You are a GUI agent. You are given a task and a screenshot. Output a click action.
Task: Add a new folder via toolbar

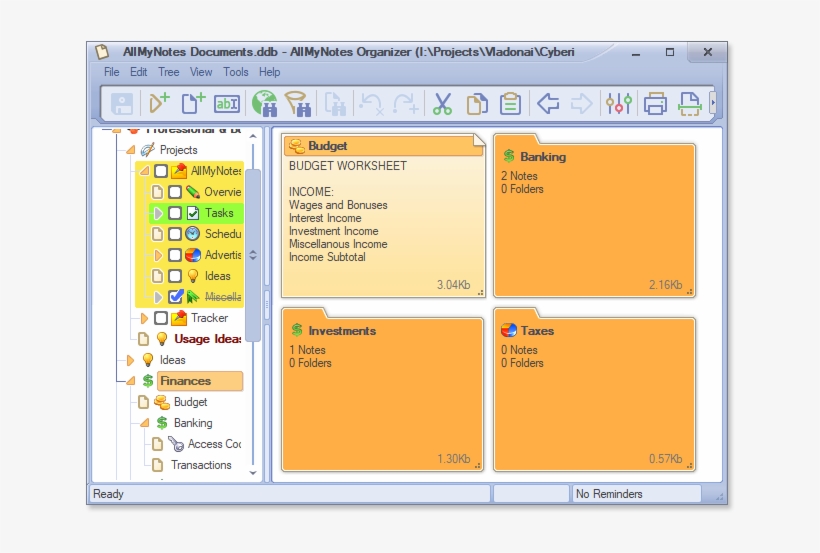[159, 103]
